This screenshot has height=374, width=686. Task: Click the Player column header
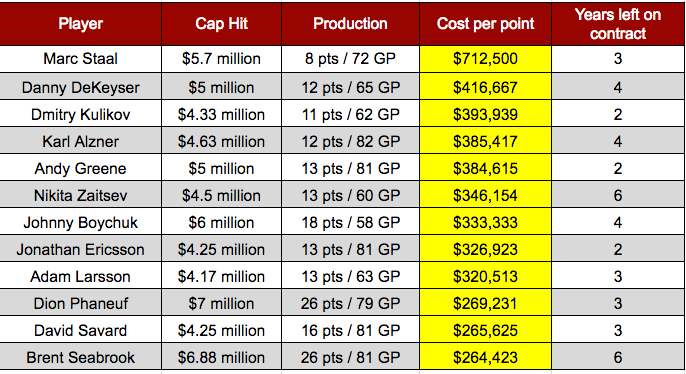[x=80, y=24]
